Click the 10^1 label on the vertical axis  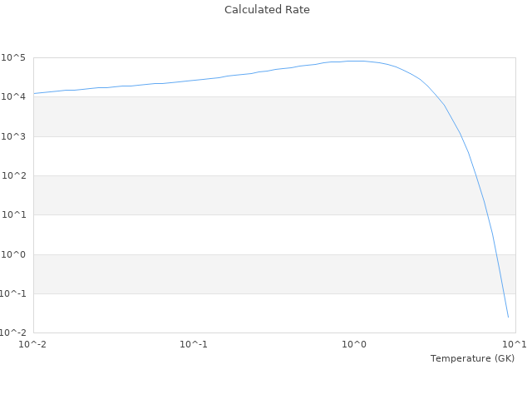pyautogui.click(x=16, y=215)
